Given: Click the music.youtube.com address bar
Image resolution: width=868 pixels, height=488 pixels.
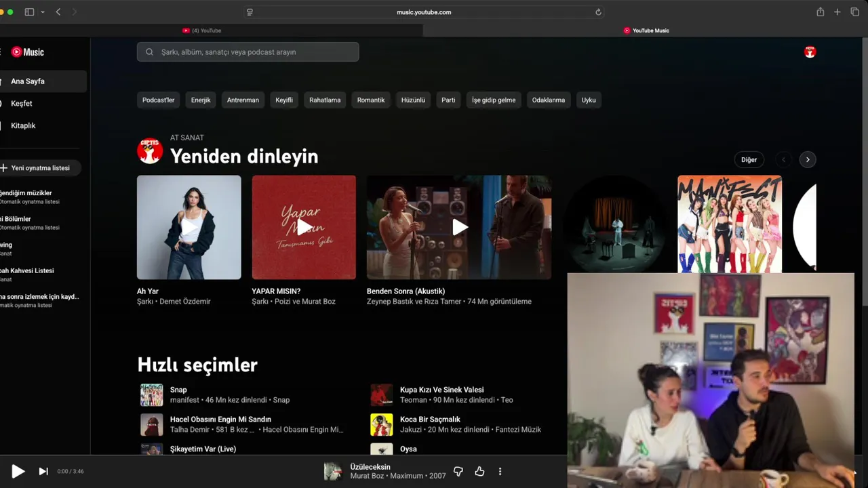Looking at the screenshot, I should tap(424, 12).
